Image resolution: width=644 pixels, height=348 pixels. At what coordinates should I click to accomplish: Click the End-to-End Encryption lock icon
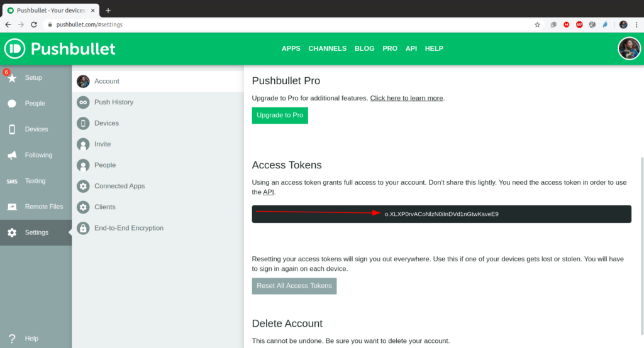click(83, 228)
